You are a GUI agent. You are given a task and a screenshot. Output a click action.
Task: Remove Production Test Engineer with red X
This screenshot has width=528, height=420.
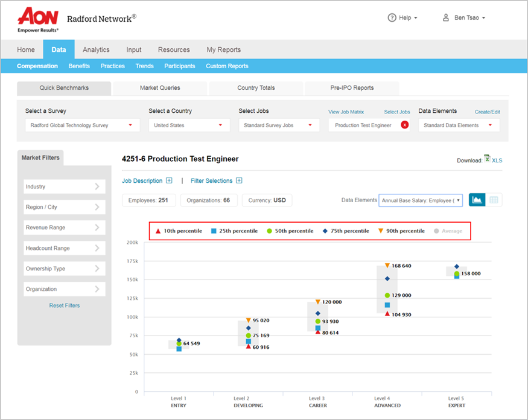coord(404,126)
